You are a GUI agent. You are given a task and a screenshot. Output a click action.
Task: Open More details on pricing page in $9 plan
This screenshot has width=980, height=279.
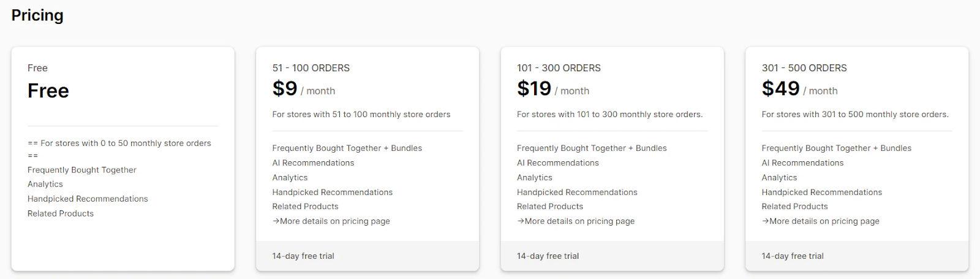331,221
